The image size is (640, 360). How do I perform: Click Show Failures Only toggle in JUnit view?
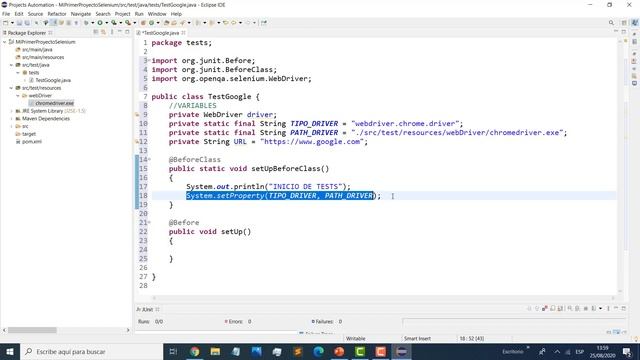(545, 309)
